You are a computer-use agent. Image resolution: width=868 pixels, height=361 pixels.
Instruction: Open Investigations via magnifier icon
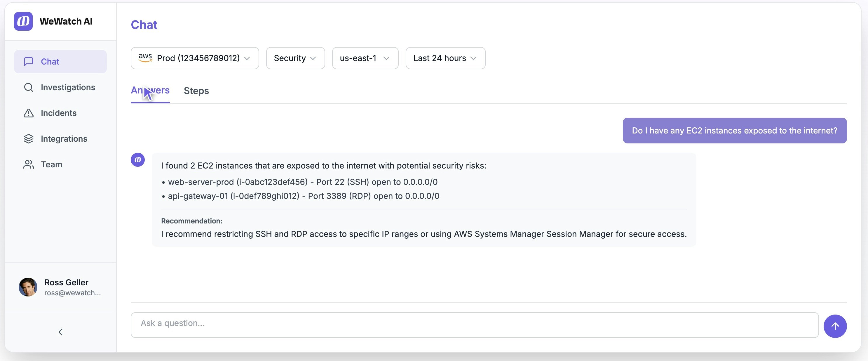pos(29,87)
